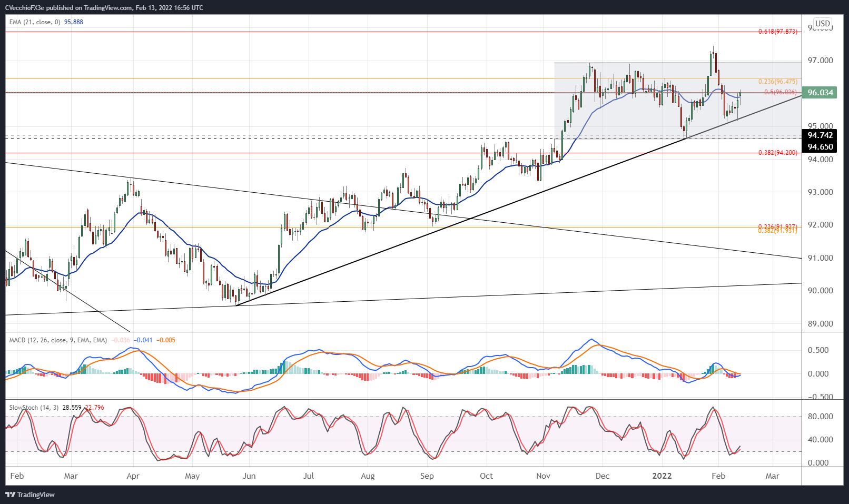The width and height of the screenshot is (849, 504).
Task: Click the 93.000 price axis label
Action: pos(820,192)
